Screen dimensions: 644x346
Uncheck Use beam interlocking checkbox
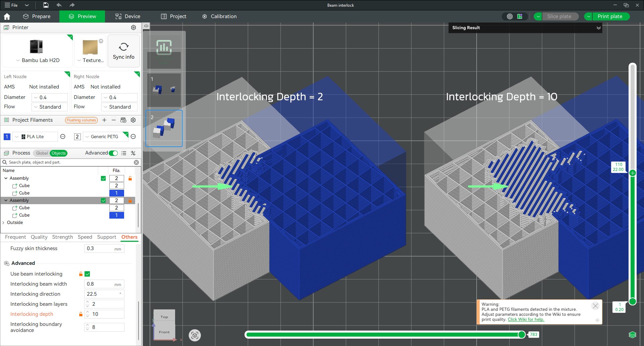click(88, 274)
